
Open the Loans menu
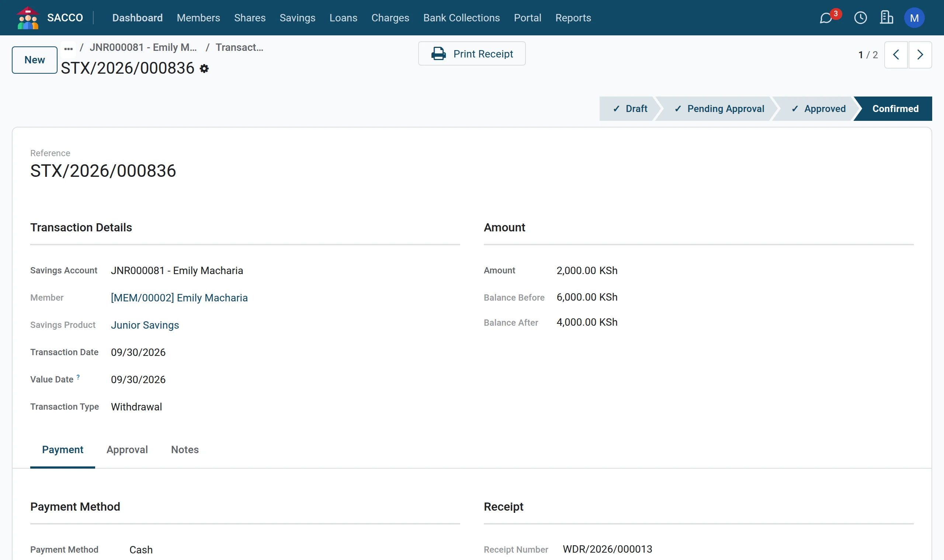pyautogui.click(x=343, y=18)
